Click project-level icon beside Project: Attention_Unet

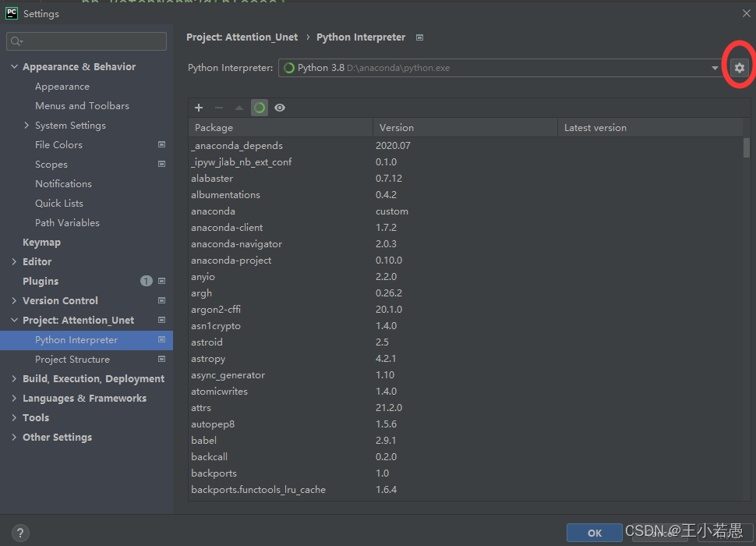point(162,320)
